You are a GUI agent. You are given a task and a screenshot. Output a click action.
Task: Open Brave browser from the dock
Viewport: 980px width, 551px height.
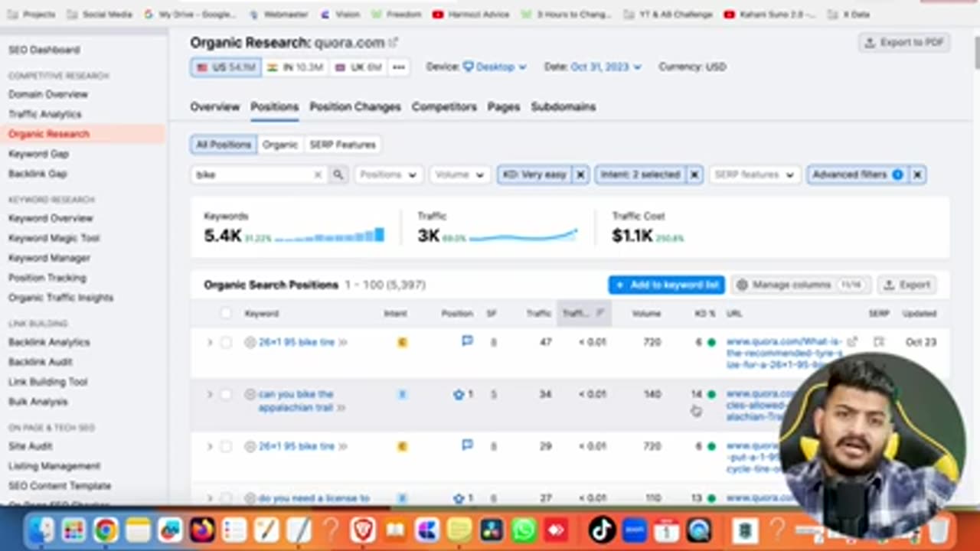[x=362, y=530]
